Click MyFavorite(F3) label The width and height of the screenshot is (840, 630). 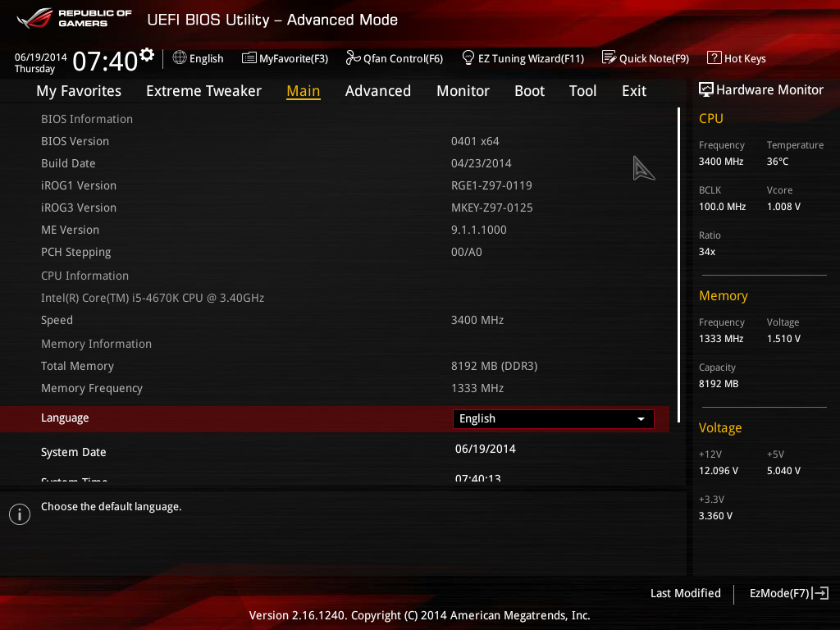[x=294, y=58]
